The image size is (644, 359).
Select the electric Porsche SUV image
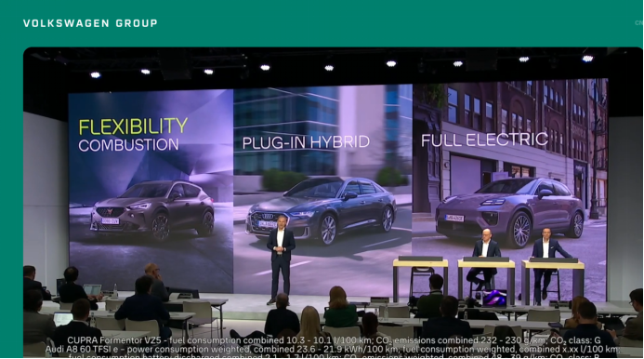pos(509,211)
